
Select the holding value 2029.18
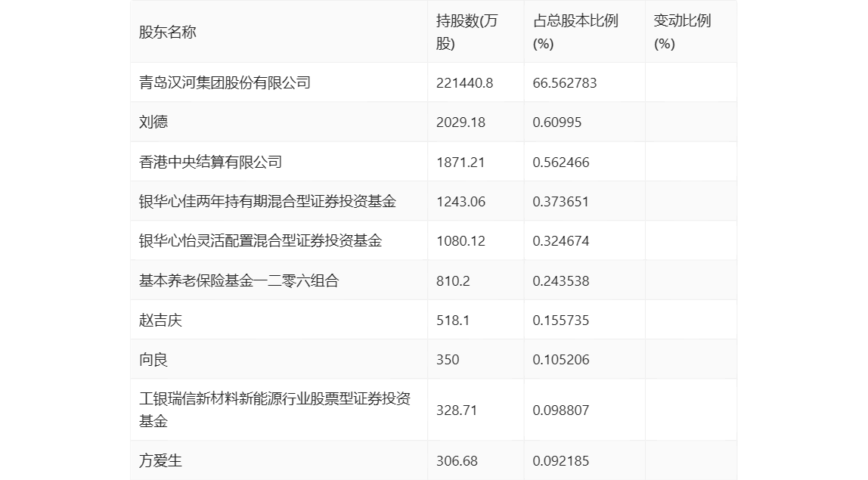(460, 122)
